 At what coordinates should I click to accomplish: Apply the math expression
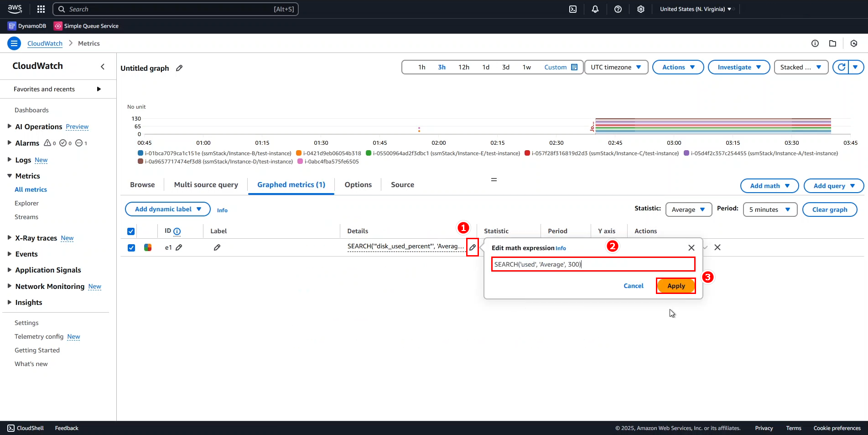click(x=676, y=286)
